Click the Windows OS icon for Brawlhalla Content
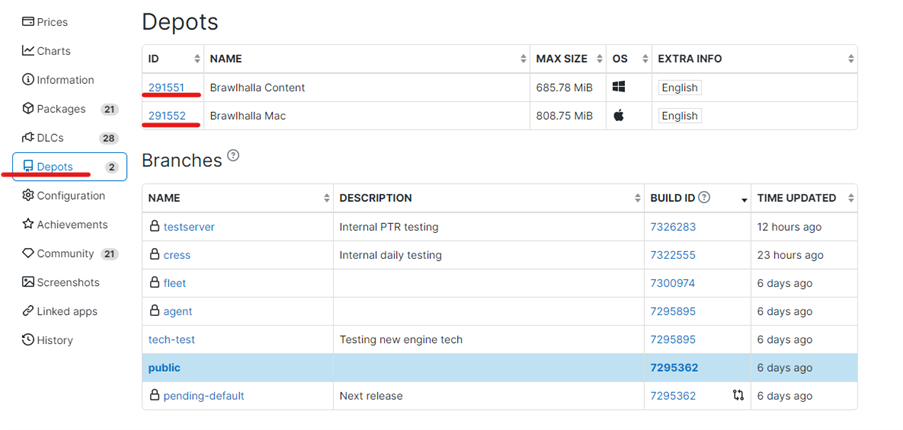Screen dimensions: 903x430 (619, 88)
